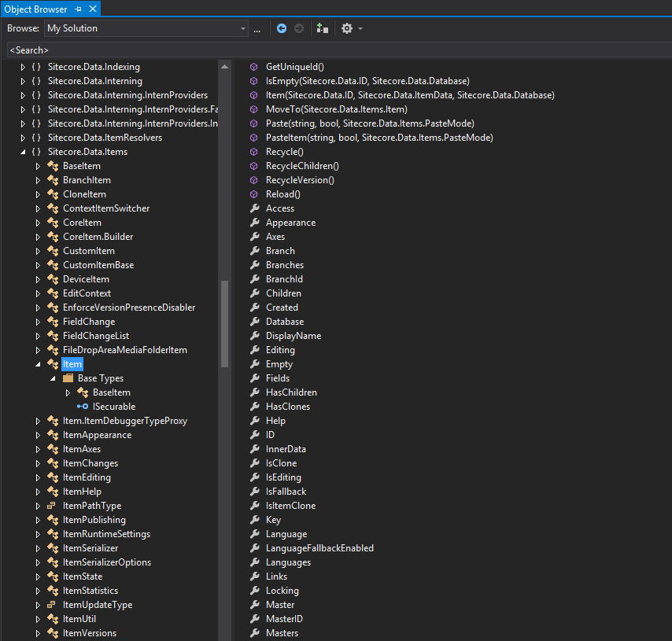The image size is (672, 641).
Task: Click property wrench icon beside Access
Action: pyautogui.click(x=255, y=208)
